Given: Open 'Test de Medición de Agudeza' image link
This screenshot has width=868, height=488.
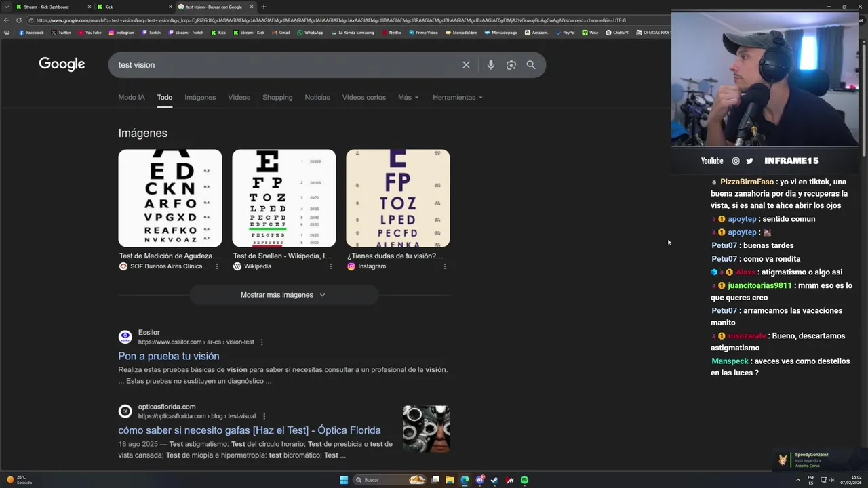Looking at the screenshot, I should point(170,256).
